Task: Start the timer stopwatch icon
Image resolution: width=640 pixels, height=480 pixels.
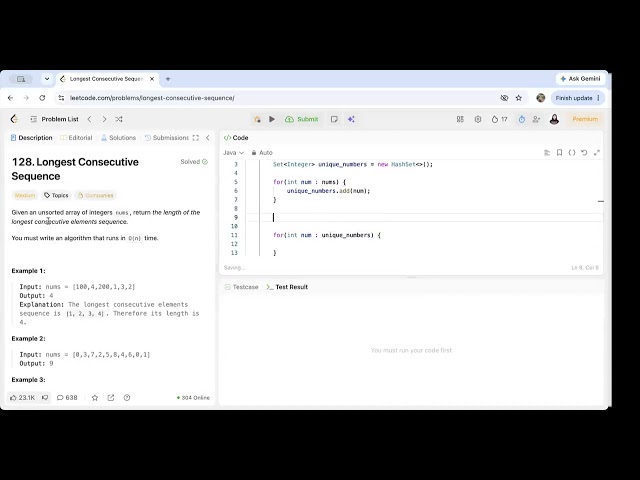Action: [522, 119]
